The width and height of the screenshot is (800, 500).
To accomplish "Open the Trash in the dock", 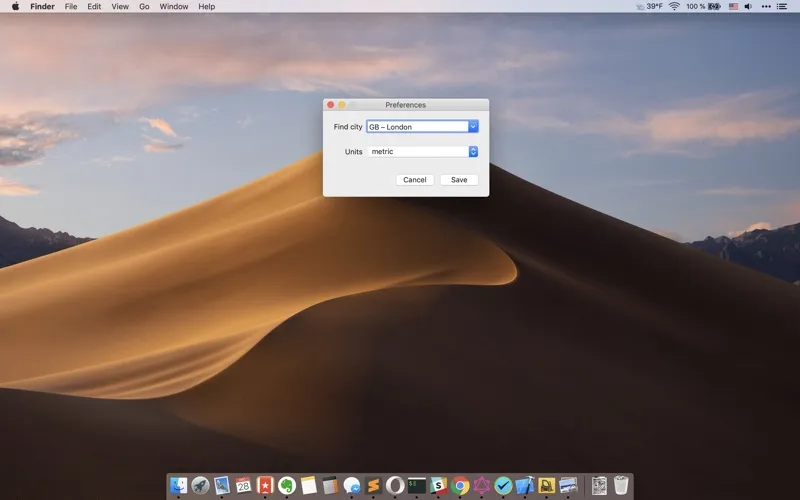I will [621, 485].
